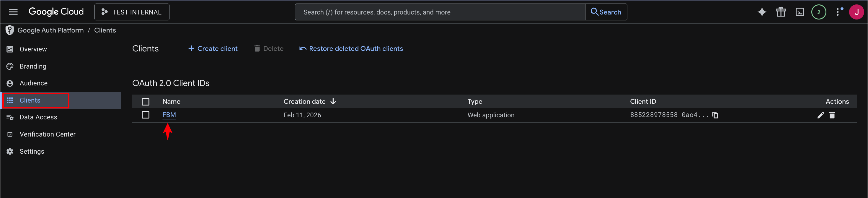This screenshot has width=868, height=198.
Task: Copy the FBM client ID
Action: pyautogui.click(x=715, y=115)
